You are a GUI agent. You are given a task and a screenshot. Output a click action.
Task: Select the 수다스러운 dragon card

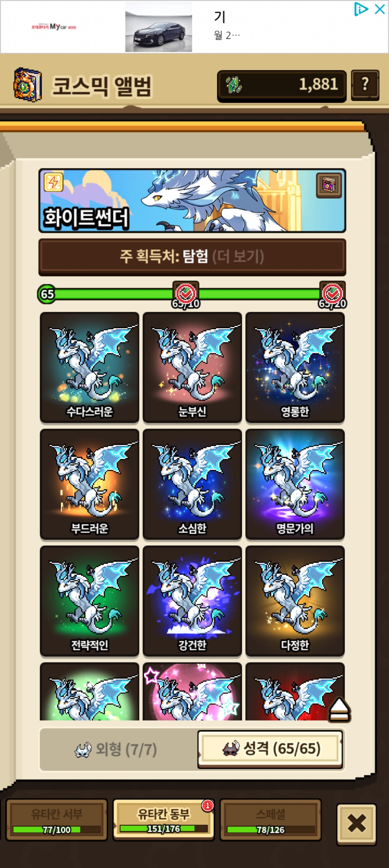(89, 367)
